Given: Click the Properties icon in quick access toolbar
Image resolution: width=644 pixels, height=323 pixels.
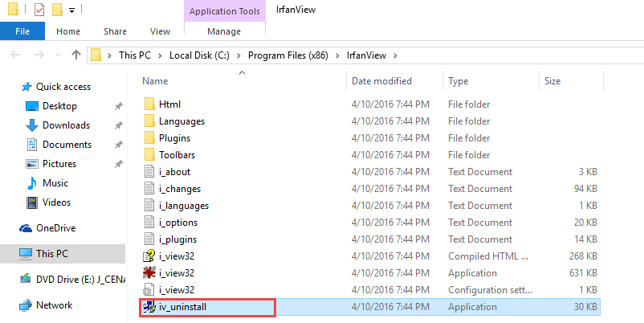Looking at the screenshot, I should (x=39, y=10).
